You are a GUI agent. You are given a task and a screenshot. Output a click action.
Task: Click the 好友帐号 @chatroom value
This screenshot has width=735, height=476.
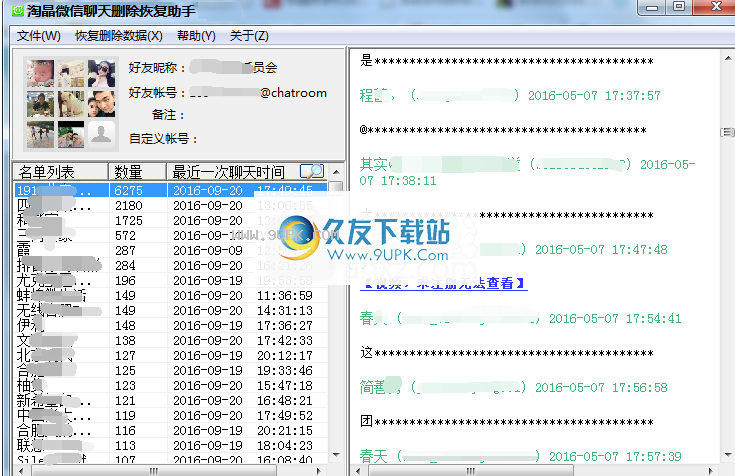(x=258, y=92)
